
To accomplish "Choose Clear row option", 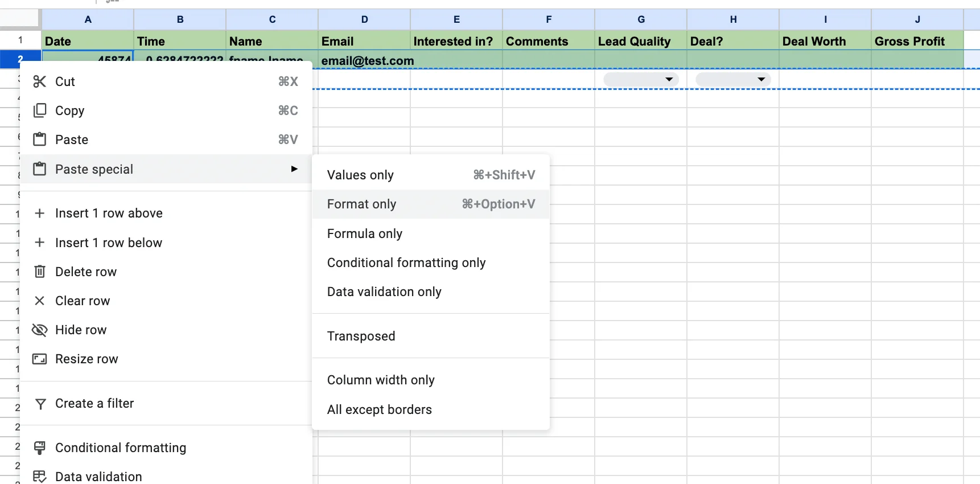I will (166, 301).
